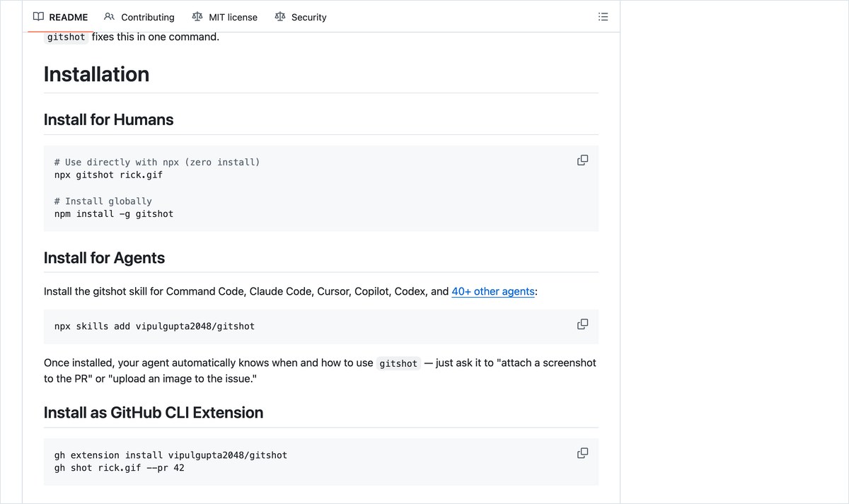
Task: Click the inline 'gitshot' code in agent paragraph
Action: [398, 363]
